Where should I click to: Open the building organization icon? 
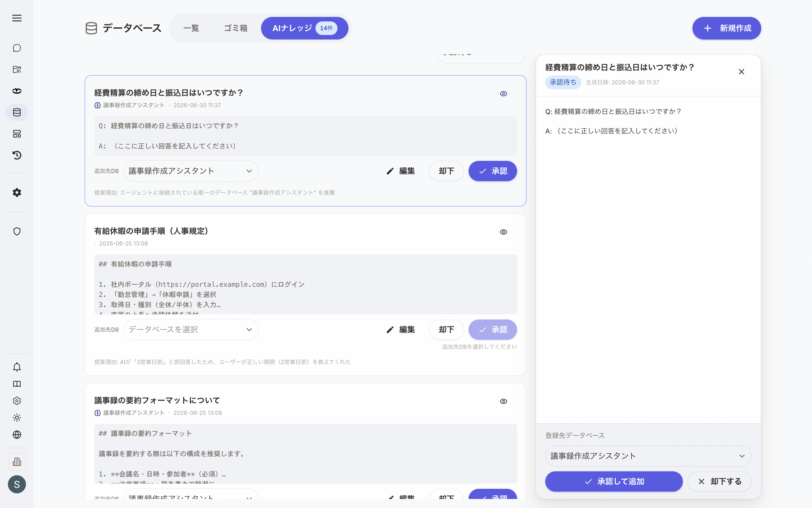[x=17, y=462]
